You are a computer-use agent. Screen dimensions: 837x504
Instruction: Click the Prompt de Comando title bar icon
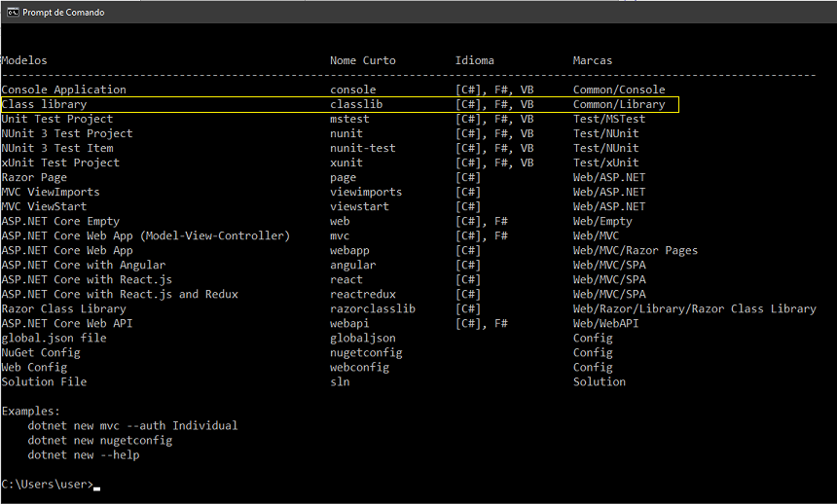tap(13, 13)
